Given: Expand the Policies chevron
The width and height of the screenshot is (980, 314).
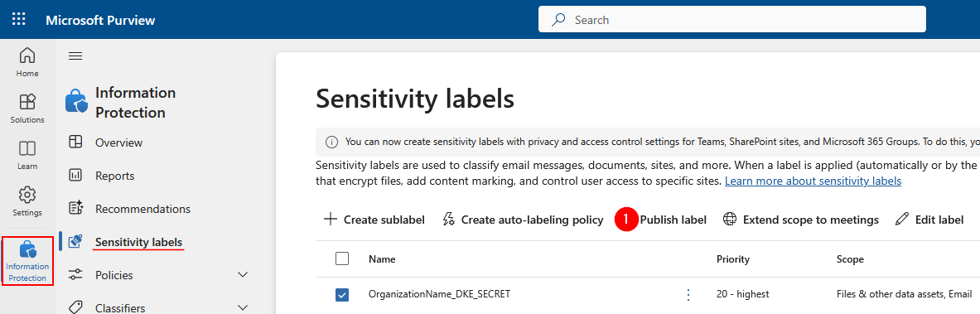Looking at the screenshot, I should click(x=243, y=274).
